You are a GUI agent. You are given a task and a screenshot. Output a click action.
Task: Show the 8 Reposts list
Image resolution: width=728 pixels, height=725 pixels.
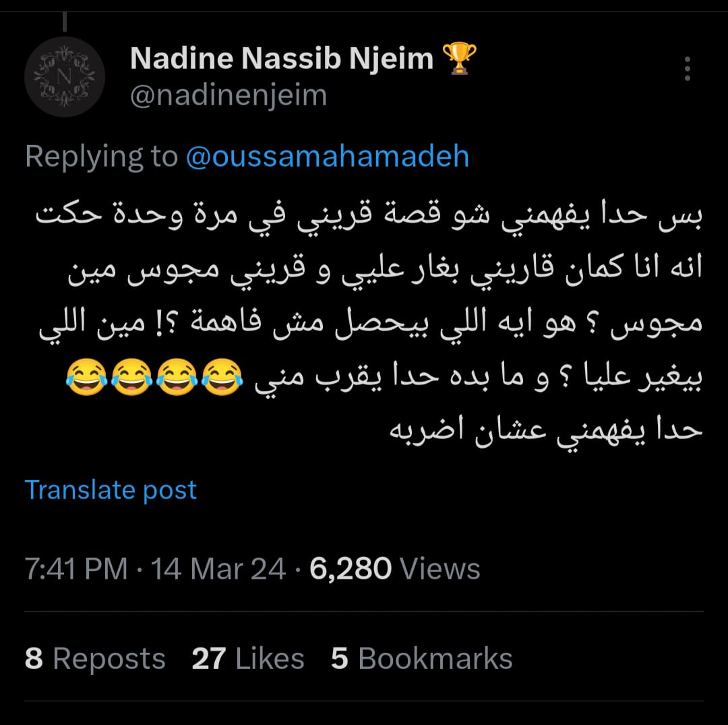point(95,659)
